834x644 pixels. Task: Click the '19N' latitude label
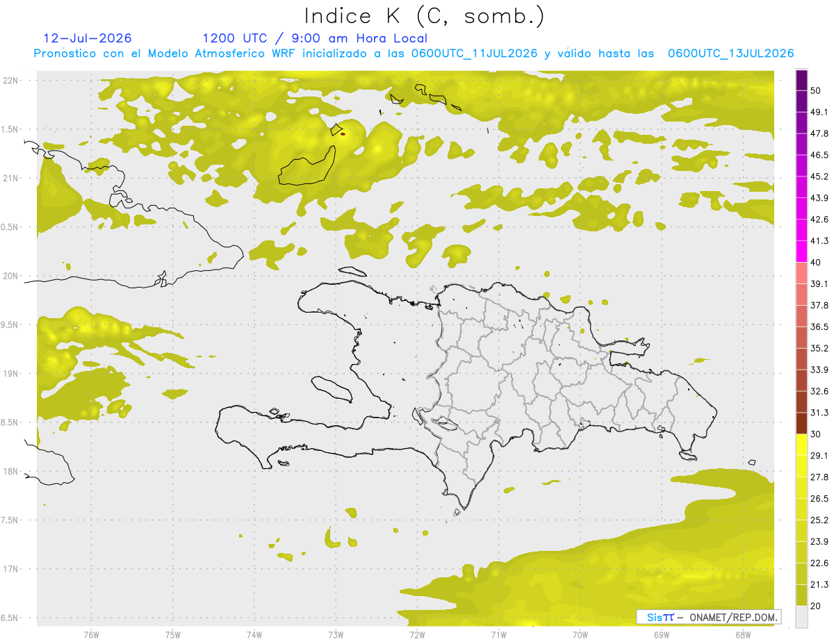[x=10, y=374]
